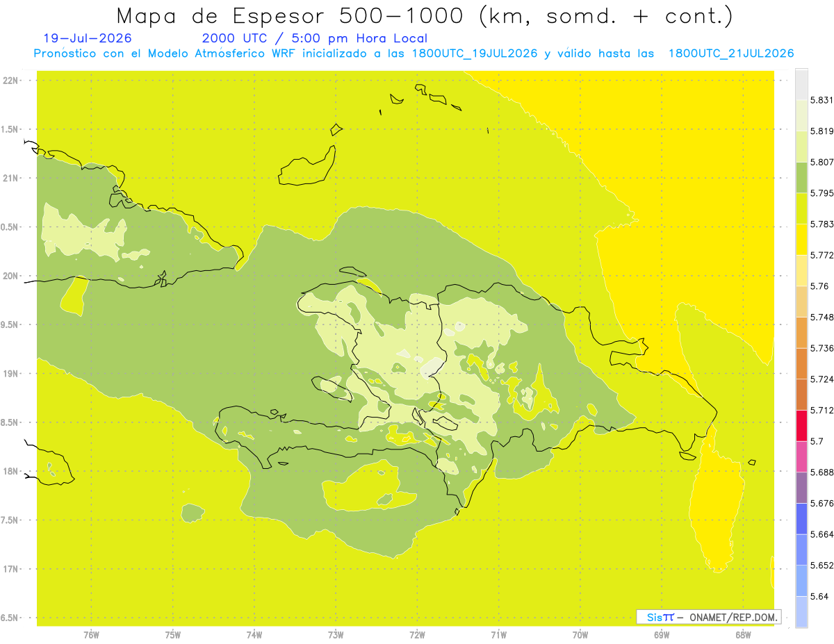Select the purple swatch between 5.676 and 5.688
Image resolution: width=834 pixels, height=644 pixels.
coord(801,488)
